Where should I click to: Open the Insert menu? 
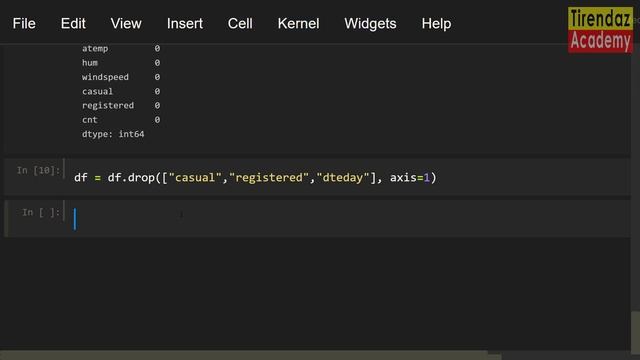184,24
